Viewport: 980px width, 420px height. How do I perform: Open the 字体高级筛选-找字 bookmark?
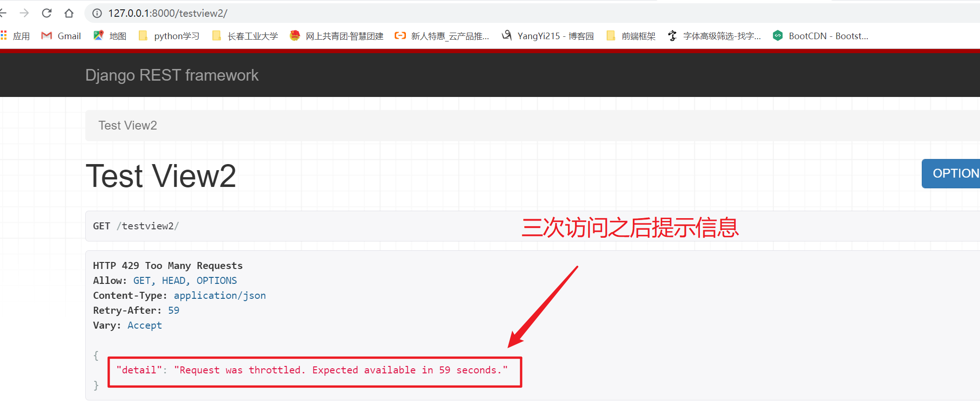coord(714,36)
